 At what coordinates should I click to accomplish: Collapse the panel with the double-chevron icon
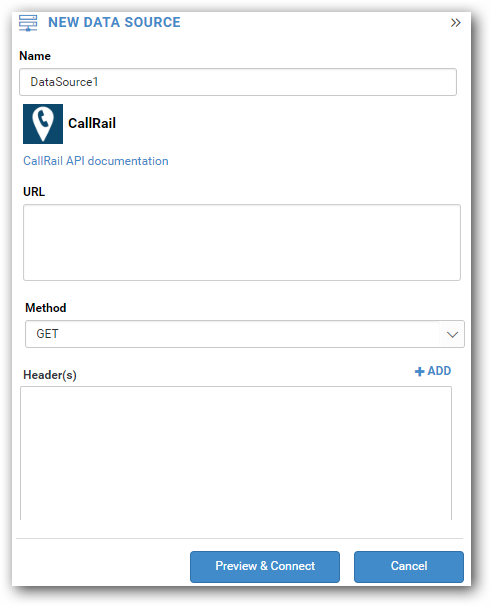[455, 23]
